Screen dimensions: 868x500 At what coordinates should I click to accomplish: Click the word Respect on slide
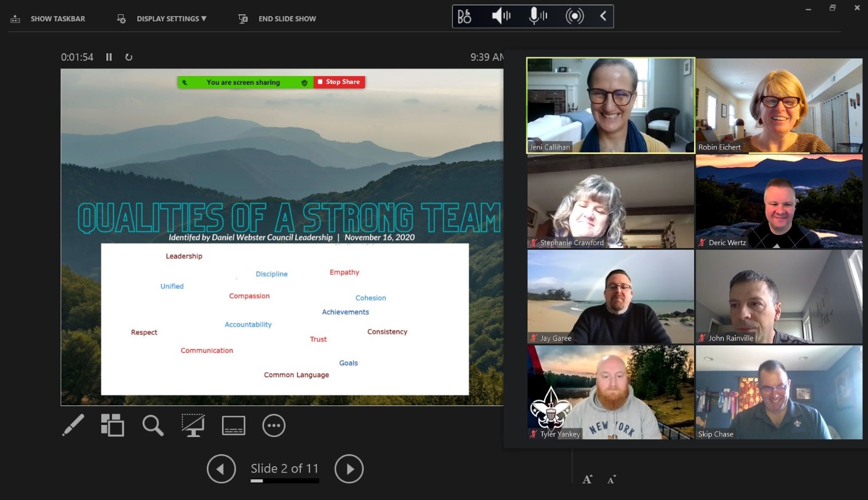tap(144, 332)
